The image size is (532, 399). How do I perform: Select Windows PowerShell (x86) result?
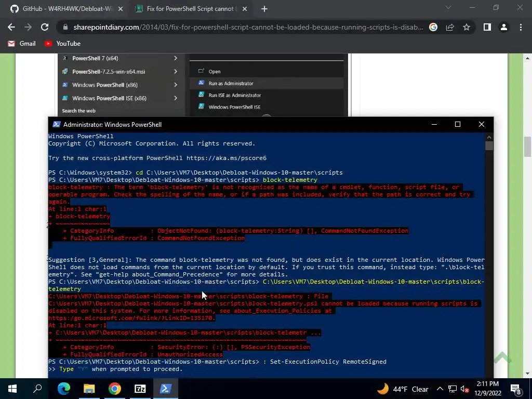coord(104,85)
